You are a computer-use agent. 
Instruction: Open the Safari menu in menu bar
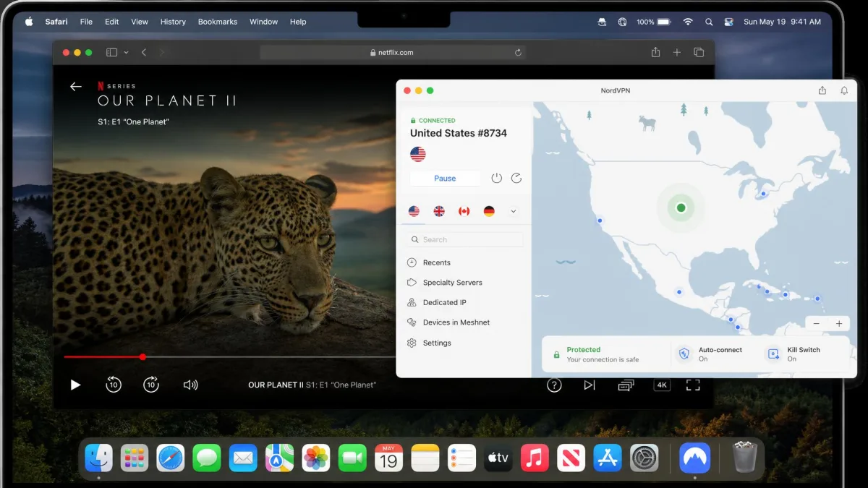coord(56,22)
